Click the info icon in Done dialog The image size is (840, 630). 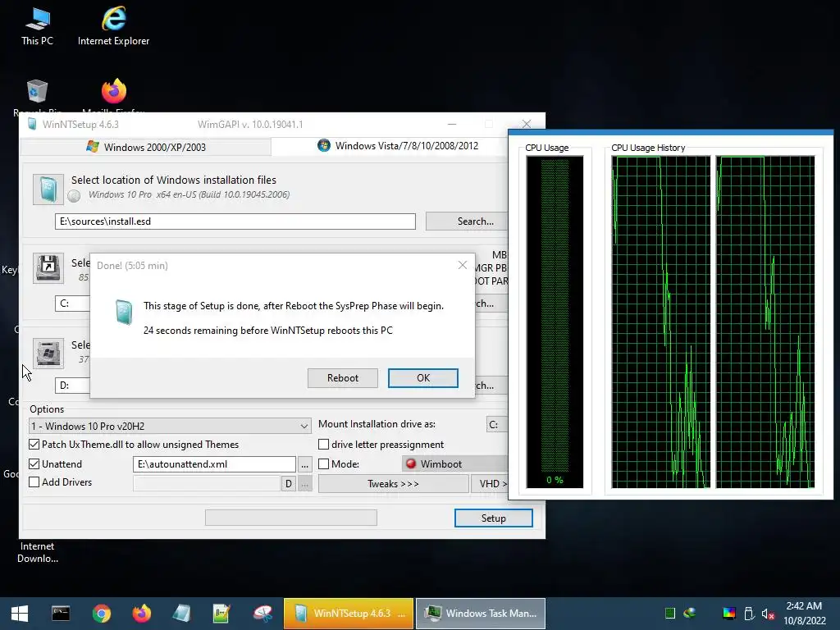124,312
